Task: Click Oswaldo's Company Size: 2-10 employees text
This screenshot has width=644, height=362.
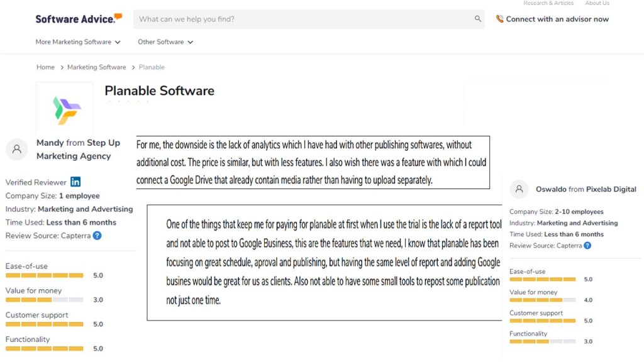Action: [x=557, y=212]
